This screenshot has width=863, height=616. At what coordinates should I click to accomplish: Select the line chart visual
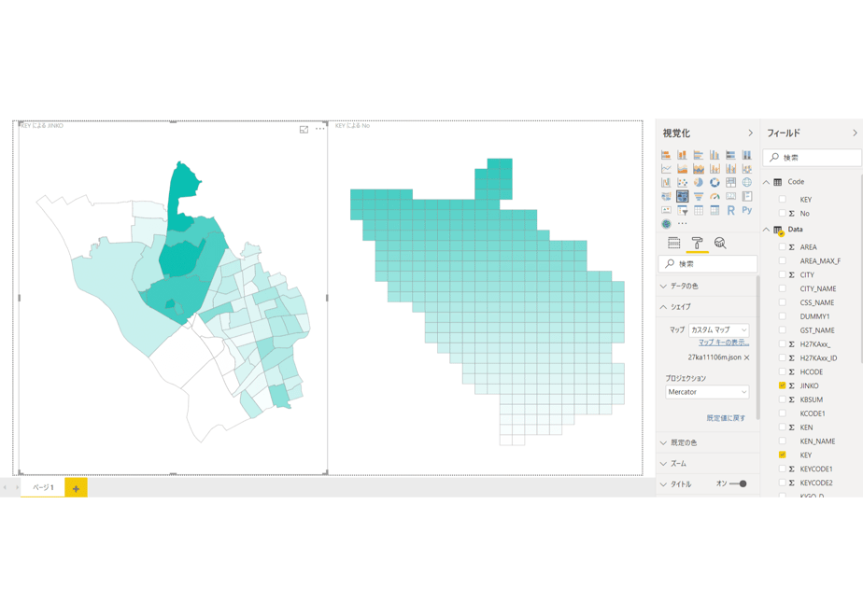666,168
